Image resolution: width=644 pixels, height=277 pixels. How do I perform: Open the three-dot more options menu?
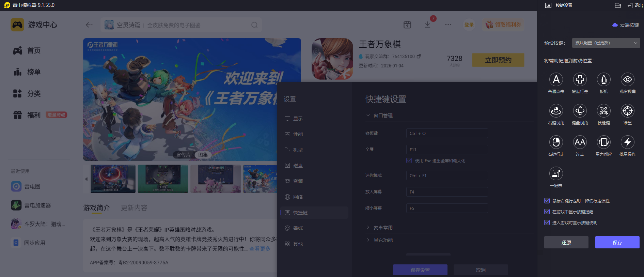point(448,25)
